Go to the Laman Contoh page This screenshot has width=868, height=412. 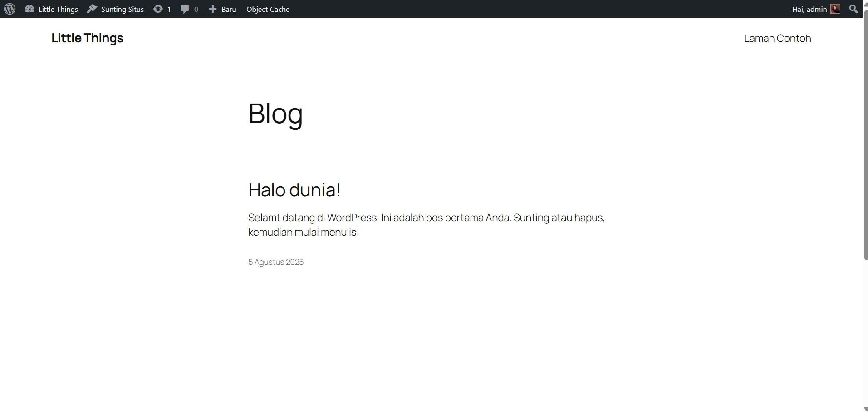(x=777, y=39)
